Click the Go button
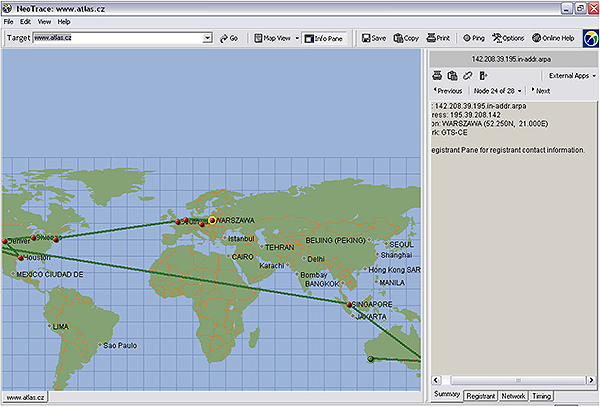 click(229, 38)
